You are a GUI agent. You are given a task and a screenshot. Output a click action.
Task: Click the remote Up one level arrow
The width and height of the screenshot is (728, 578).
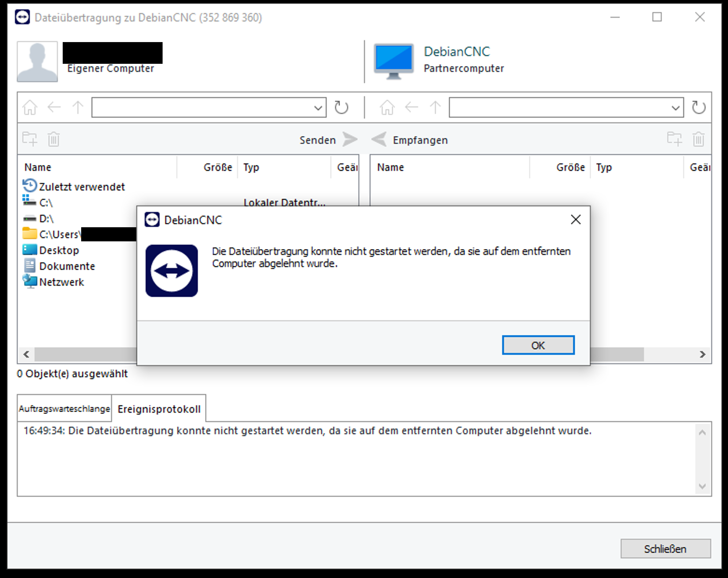pyautogui.click(x=435, y=108)
